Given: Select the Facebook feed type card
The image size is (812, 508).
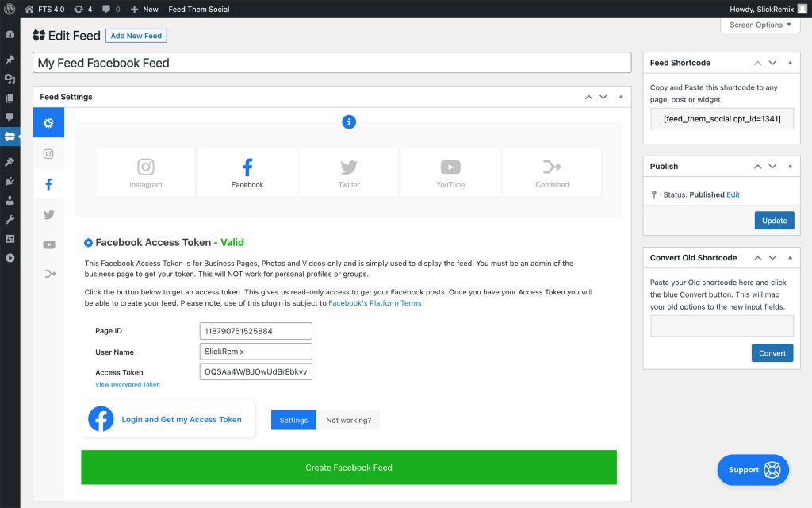Looking at the screenshot, I should pyautogui.click(x=247, y=172).
